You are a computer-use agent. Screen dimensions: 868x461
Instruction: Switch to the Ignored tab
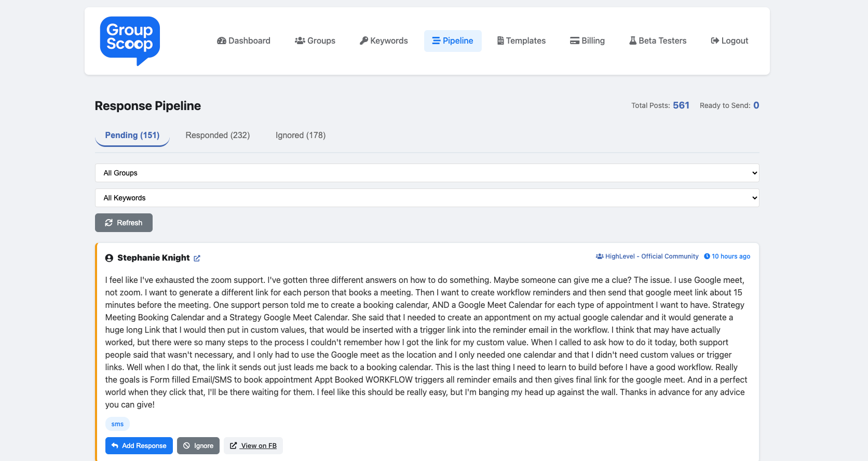tap(301, 135)
